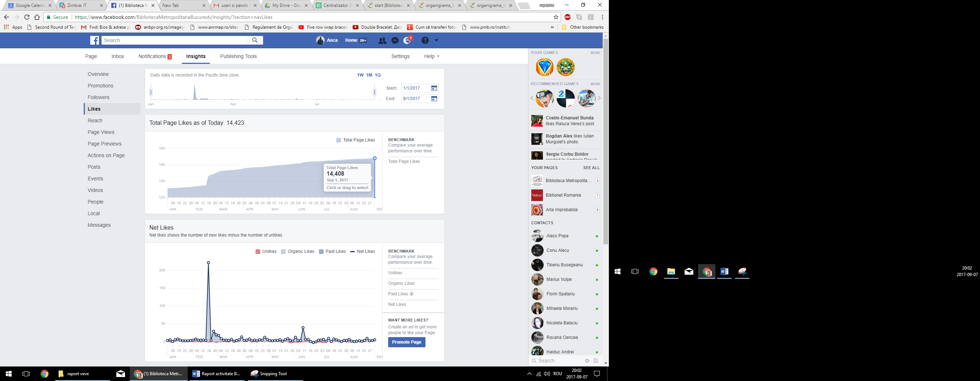The height and width of the screenshot is (381, 980).
Task: Grab the right date range slider handle
Action: (374, 92)
